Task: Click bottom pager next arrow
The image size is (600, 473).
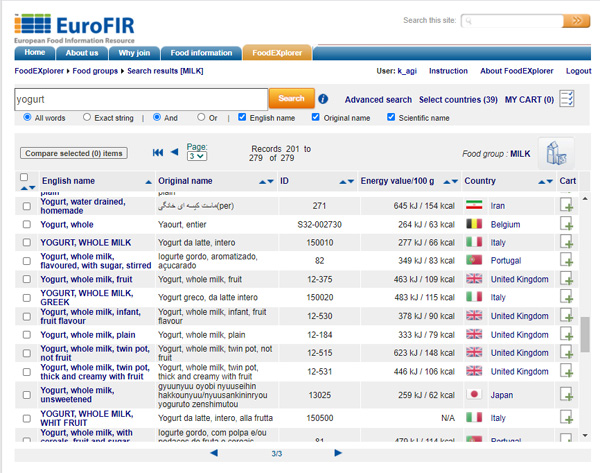Action: tap(338, 453)
